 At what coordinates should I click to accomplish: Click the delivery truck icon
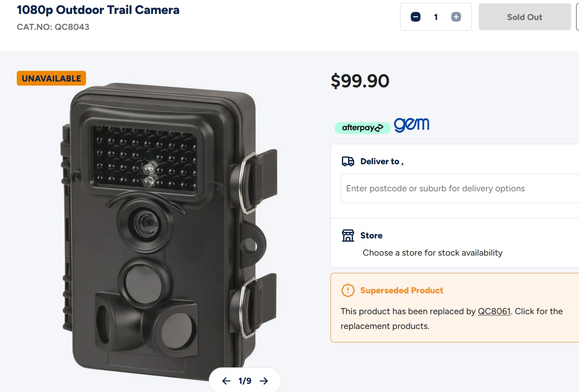pyautogui.click(x=348, y=161)
